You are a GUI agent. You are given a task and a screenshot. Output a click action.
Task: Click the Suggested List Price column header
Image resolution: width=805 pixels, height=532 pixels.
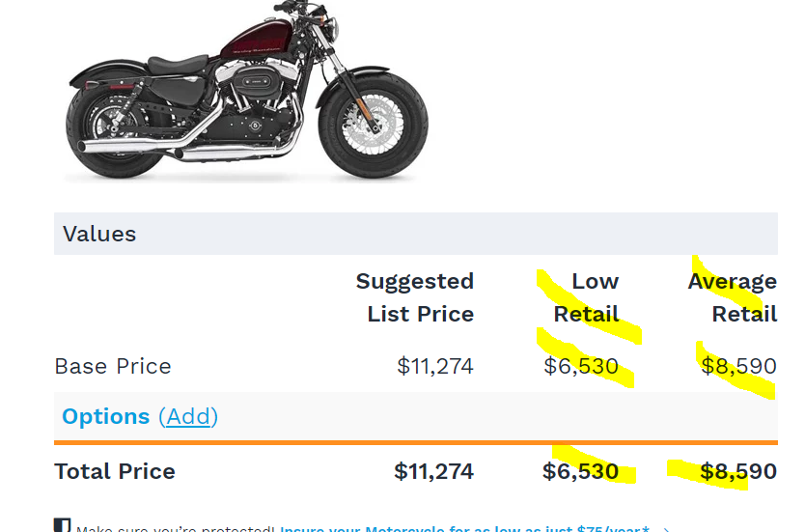coord(415,297)
